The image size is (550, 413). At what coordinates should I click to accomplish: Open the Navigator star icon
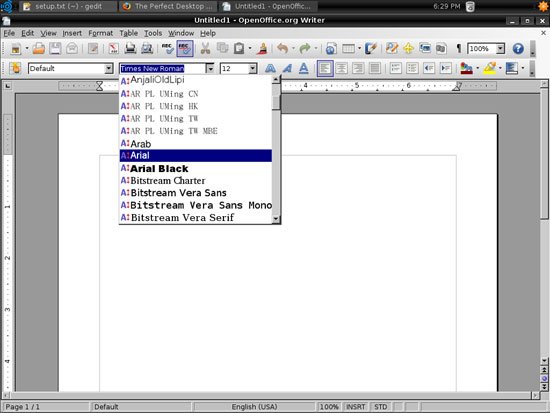(408, 48)
